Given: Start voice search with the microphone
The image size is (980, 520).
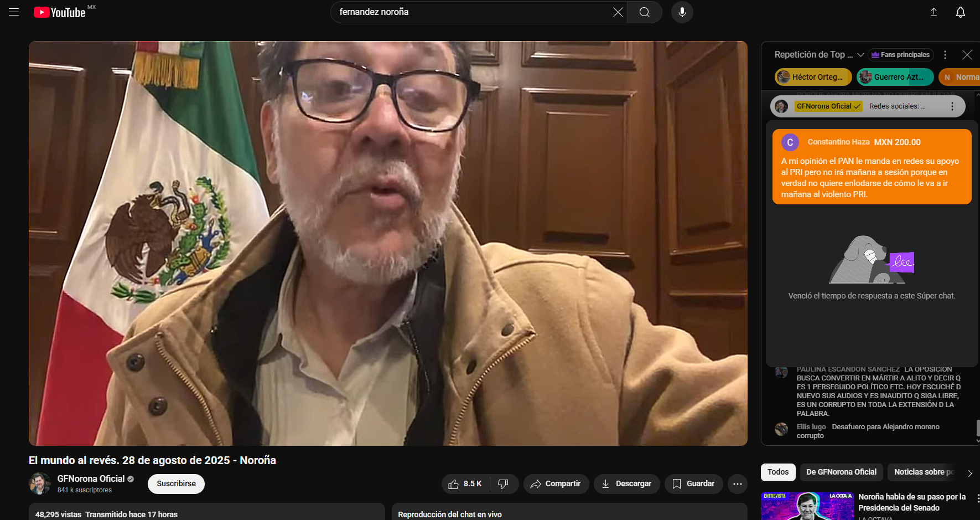Looking at the screenshot, I should (x=682, y=12).
